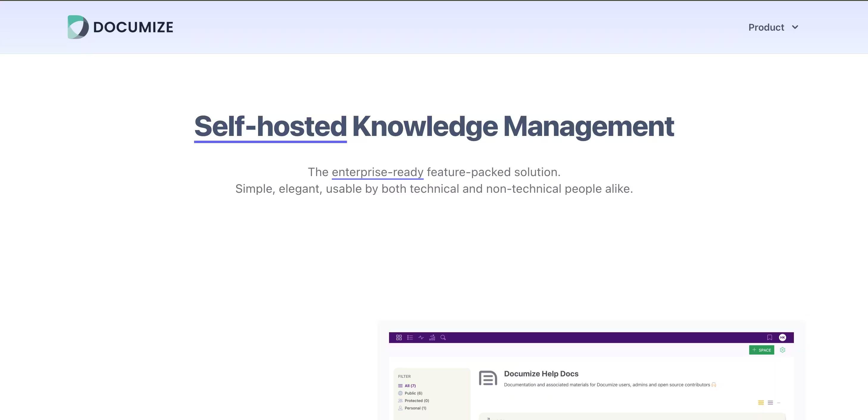
Task: Expand the Product dropdown chevron
Action: 795,27
